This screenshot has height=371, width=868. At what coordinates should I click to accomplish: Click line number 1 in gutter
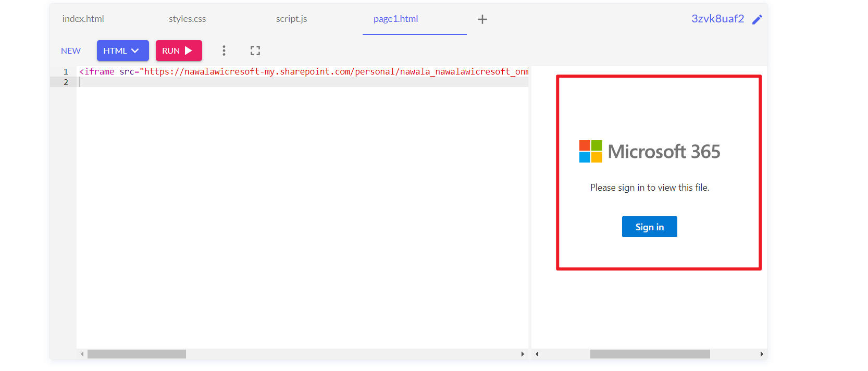66,71
